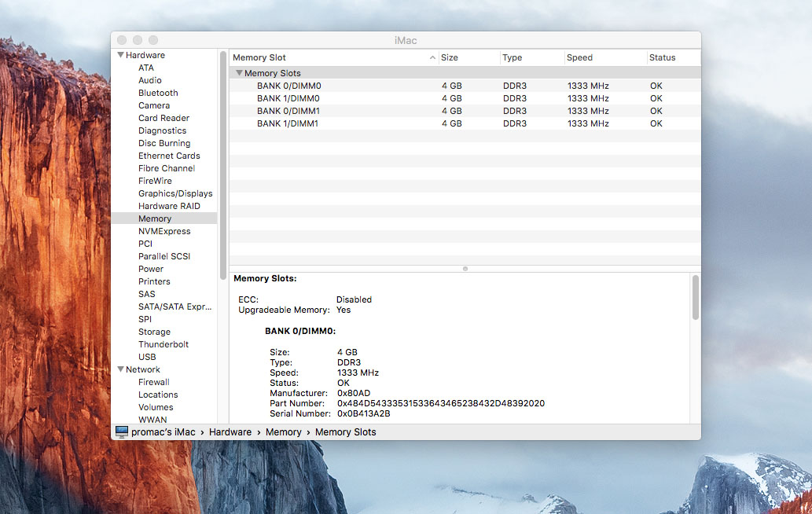The width and height of the screenshot is (812, 514).
Task: Click Hardware in the bottom path bar
Action: [230, 431]
